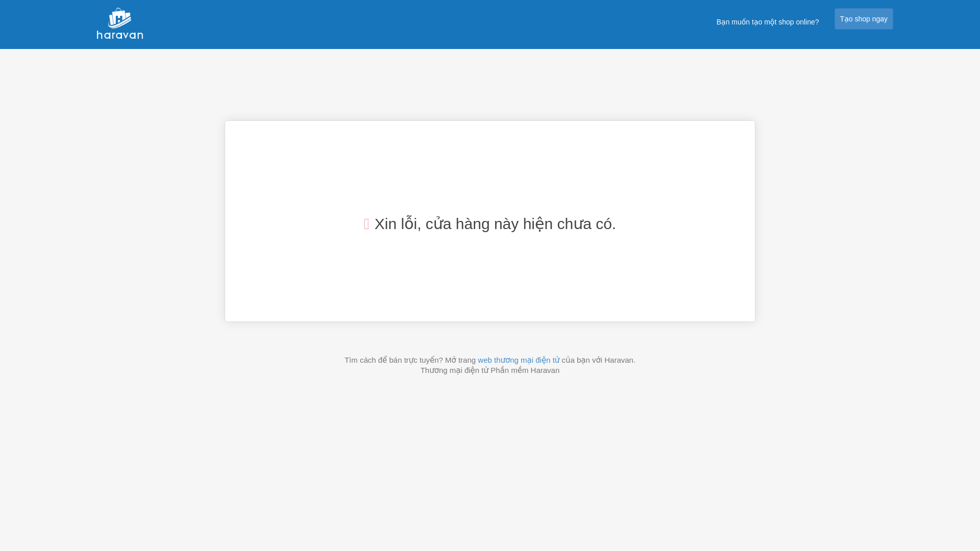Viewport: 980px width, 551px height.
Task: Click the heading 'Xin lỗi, cửa hàng này hiện chưa có.'
Action: [495, 224]
